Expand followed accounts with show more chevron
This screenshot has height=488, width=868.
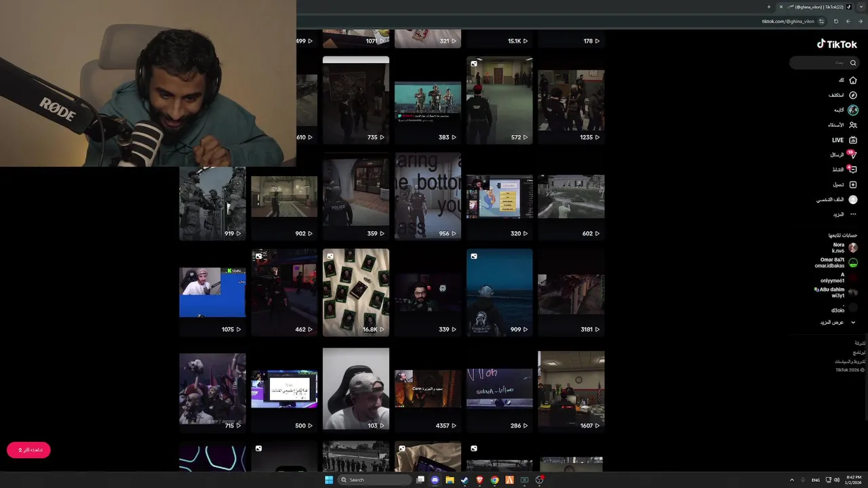[x=853, y=323]
